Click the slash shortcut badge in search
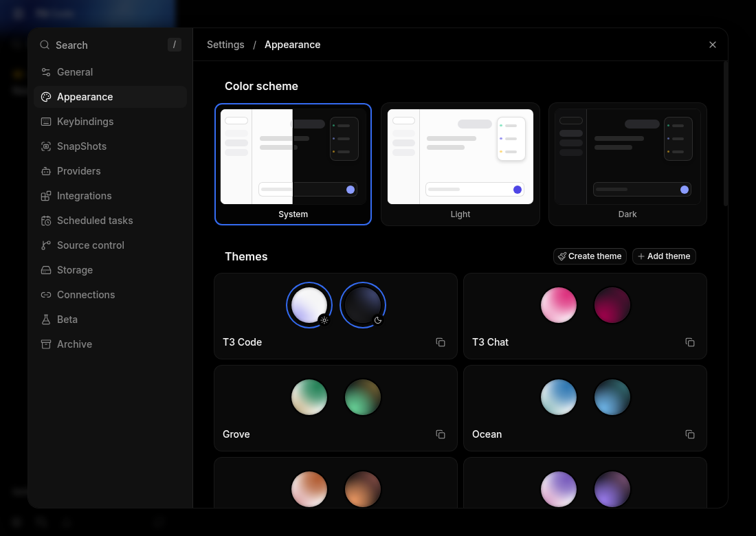756x536 pixels. point(175,45)
